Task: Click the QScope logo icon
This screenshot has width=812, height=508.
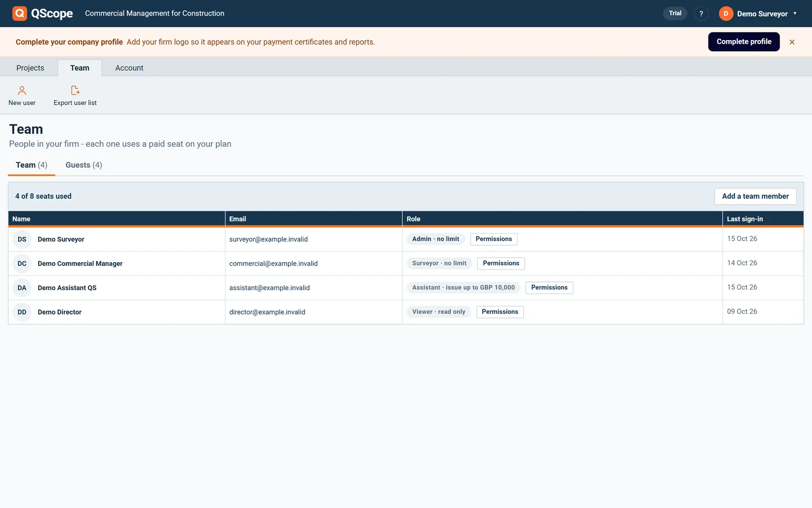Action: [x=20, y=13]
